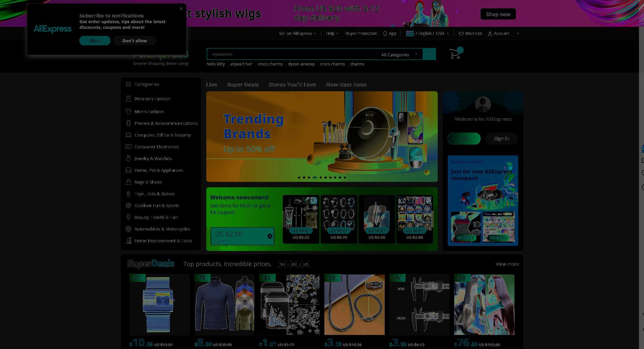Open Buyer Protection link
Screen dimensions: 644x349
pos(361,34)
